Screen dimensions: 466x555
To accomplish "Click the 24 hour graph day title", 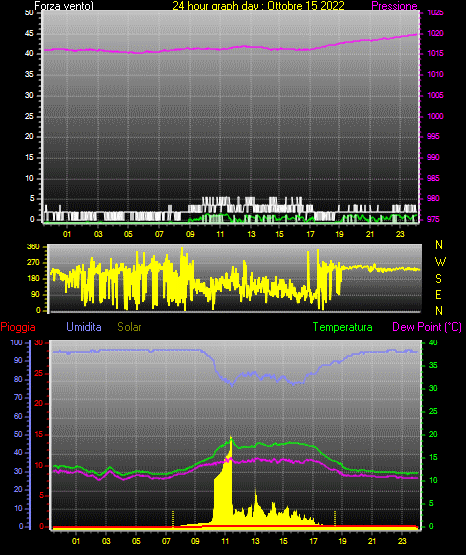I will pos(258,6).
